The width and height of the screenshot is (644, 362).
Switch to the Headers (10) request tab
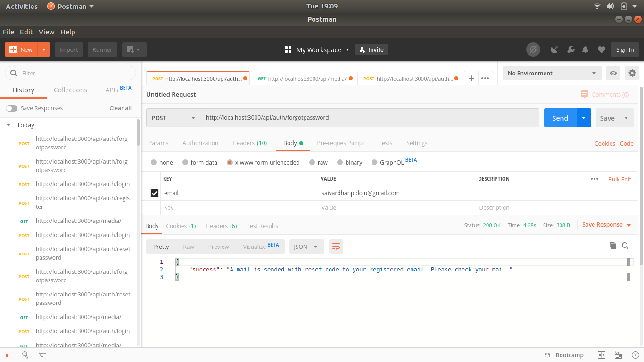[x=249, y=143]
